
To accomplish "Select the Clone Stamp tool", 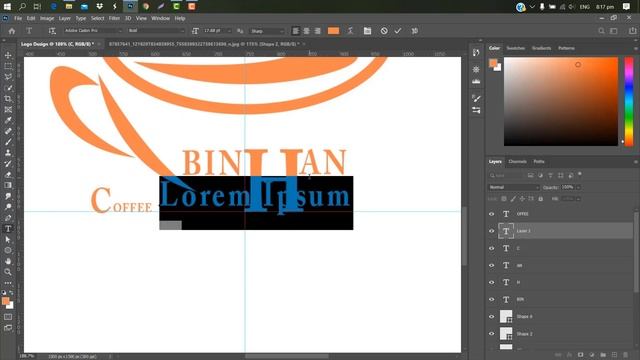I will coord(8,153).
